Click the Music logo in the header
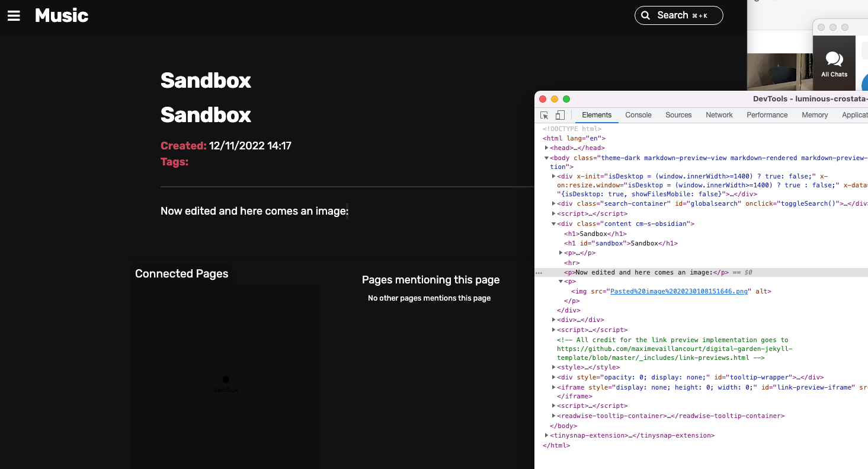 61,15
